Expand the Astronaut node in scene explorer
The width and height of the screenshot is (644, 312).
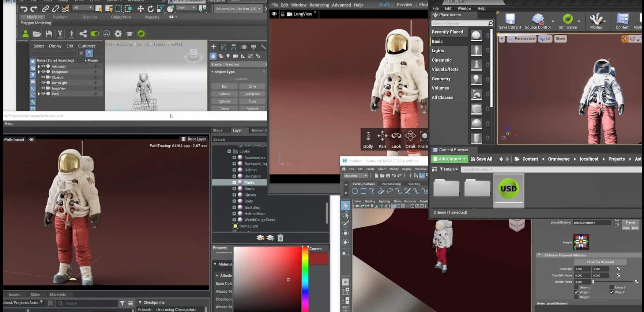[x=39, y=66]
